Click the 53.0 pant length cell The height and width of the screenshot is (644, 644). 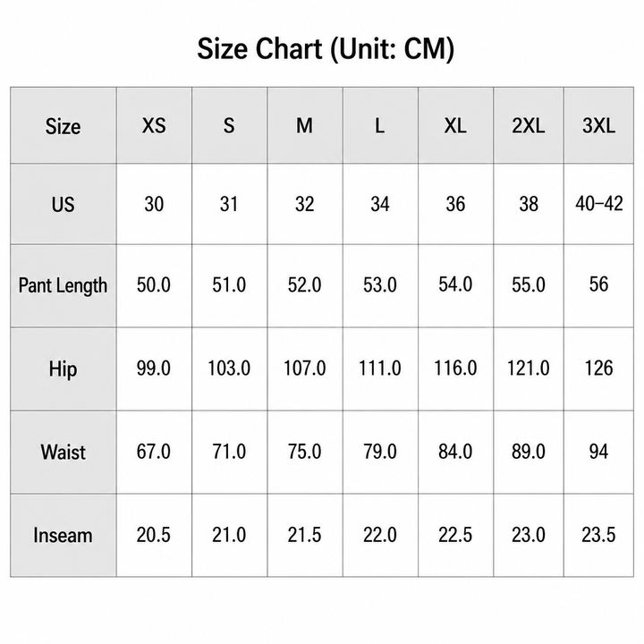tap(380, 285)
